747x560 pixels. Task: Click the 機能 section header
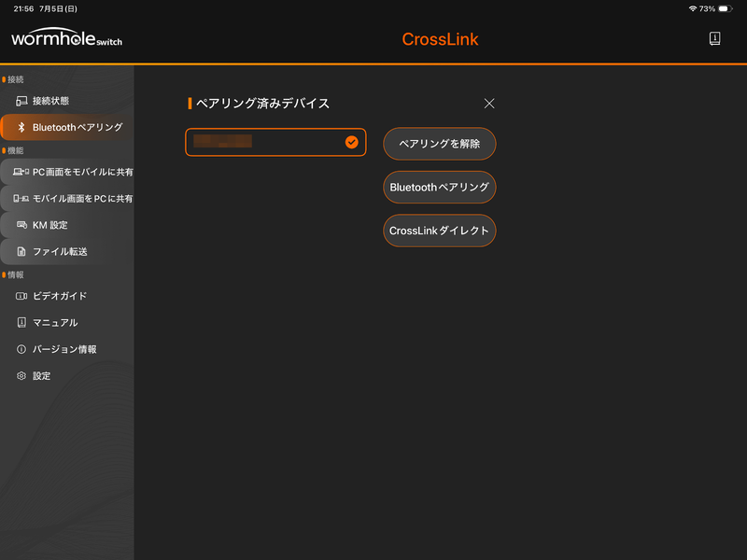pyautogui.click(x=16, y=150)
